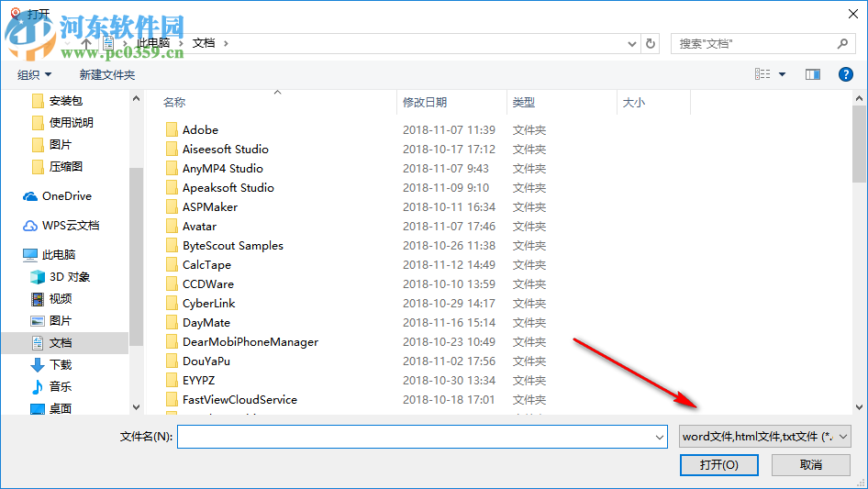868x489 pixels.
Task: Click the 打开(O) button
Action: tap(718, 465)
